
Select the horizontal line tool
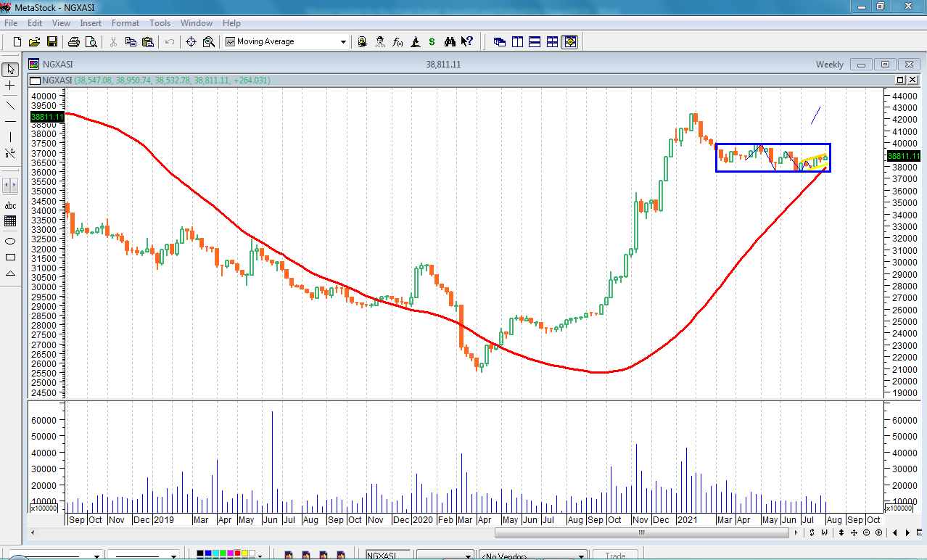(x=10, y=120)
